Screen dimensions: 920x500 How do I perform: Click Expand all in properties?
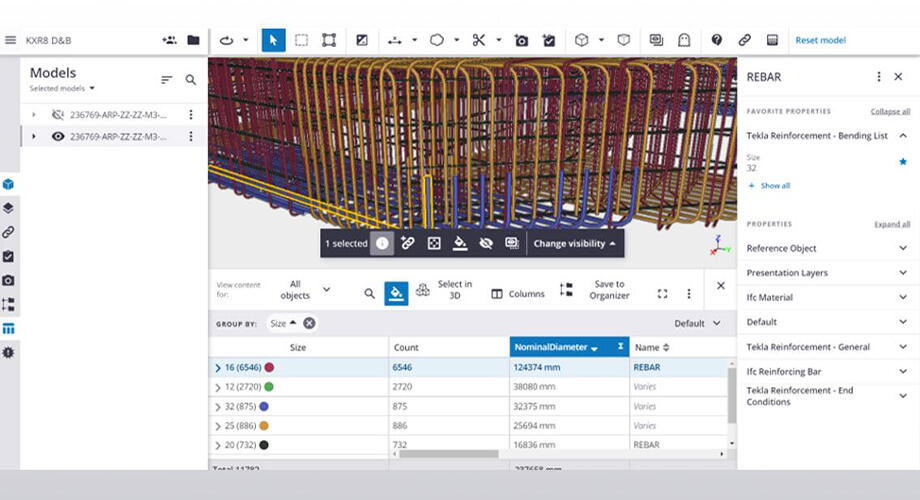892,224
